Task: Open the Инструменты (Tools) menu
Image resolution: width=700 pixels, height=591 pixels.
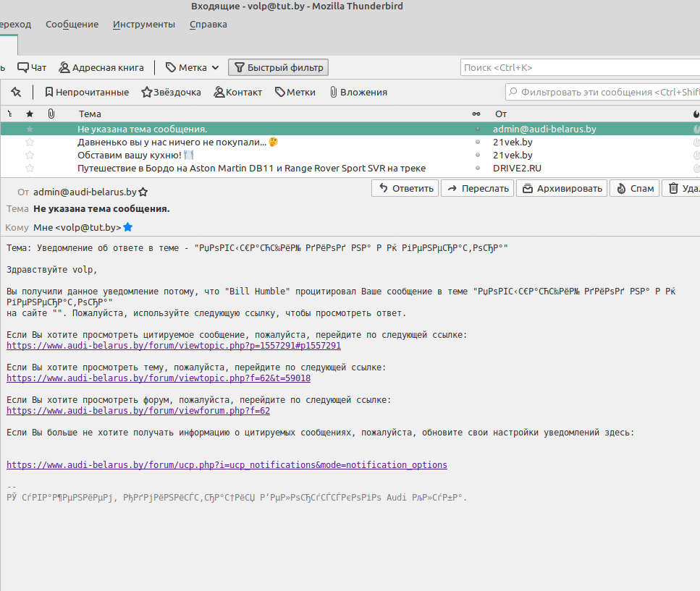Action: click(x=143, y=24)
